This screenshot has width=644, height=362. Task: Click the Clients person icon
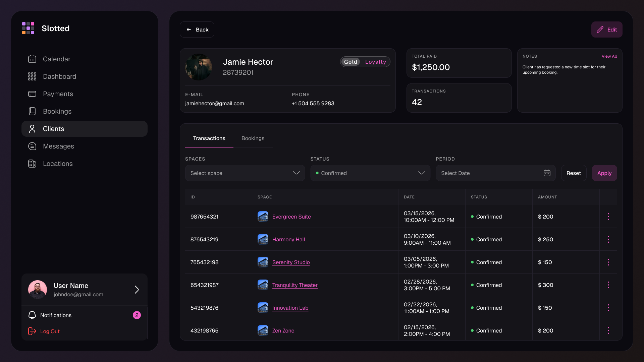pos(32,129)
